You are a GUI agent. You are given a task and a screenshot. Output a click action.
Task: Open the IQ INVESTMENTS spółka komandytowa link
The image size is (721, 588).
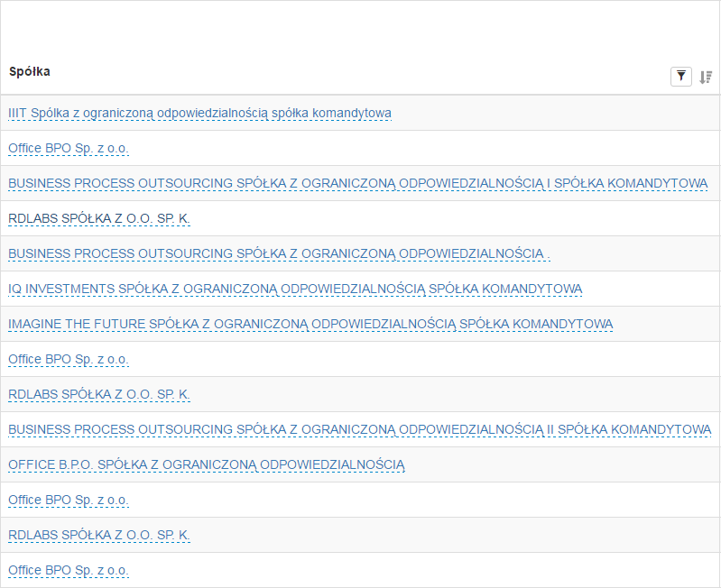point(295,289)
